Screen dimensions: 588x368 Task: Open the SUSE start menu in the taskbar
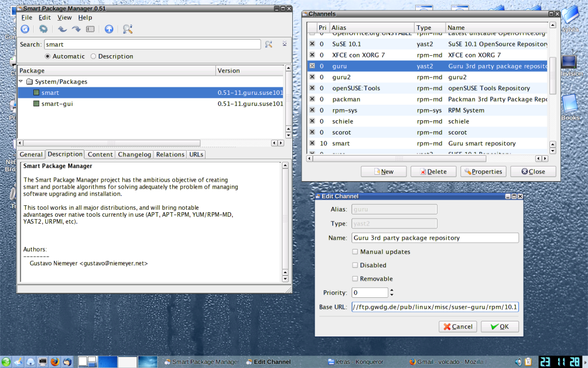pyautogui.click(x=6, y=362)
